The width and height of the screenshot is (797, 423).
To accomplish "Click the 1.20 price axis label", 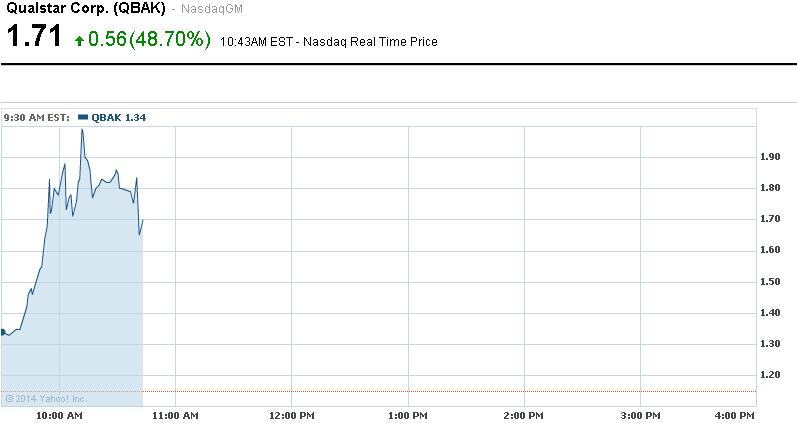I will coord(769,375).
